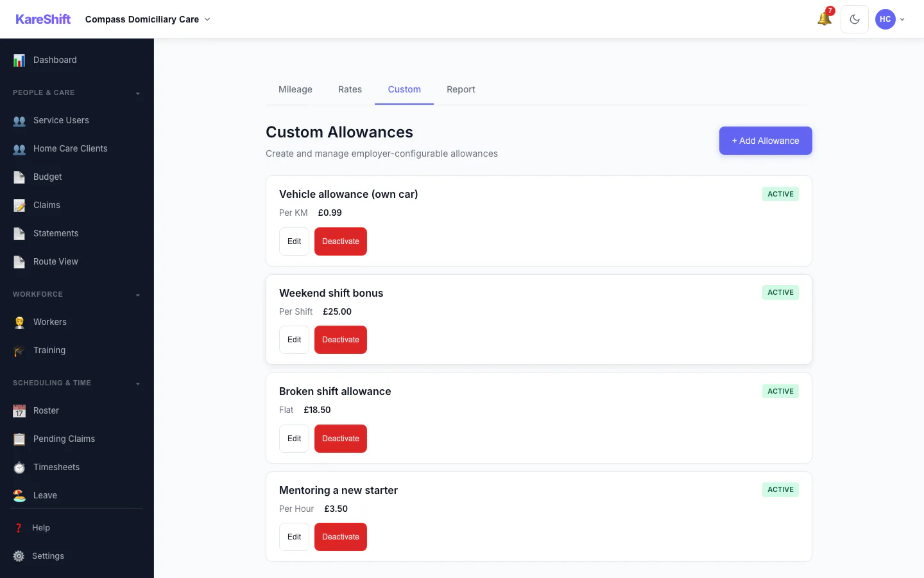
Task: Edit the Weekend shift bonus allowance
Action: pos(294,340)
